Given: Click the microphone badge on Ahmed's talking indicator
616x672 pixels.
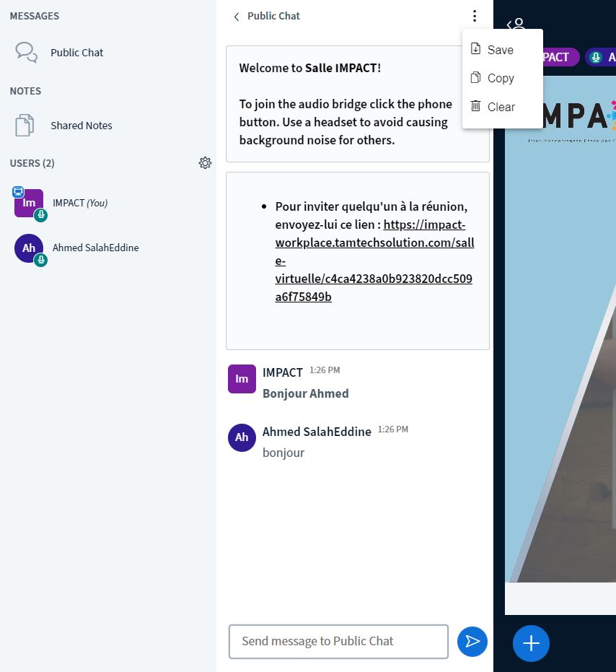Looking at the screenshot, I should pos(595,57).
